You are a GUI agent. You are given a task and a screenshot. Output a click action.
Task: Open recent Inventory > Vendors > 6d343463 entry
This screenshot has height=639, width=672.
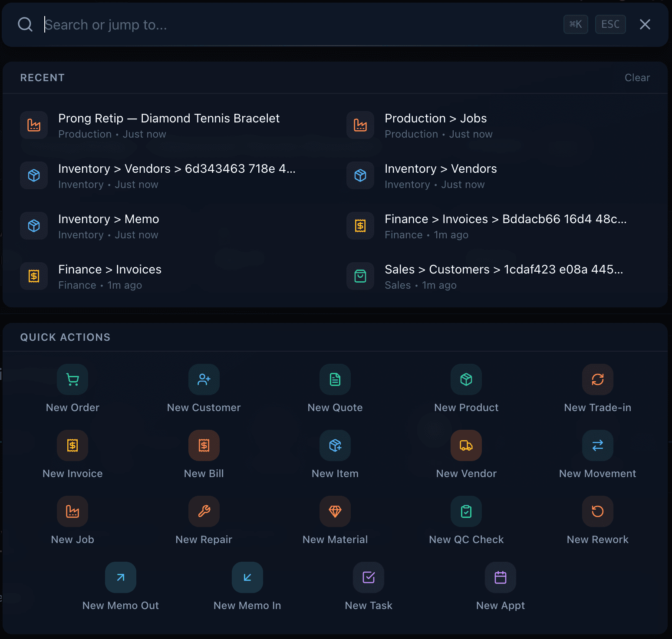point(173,176)
